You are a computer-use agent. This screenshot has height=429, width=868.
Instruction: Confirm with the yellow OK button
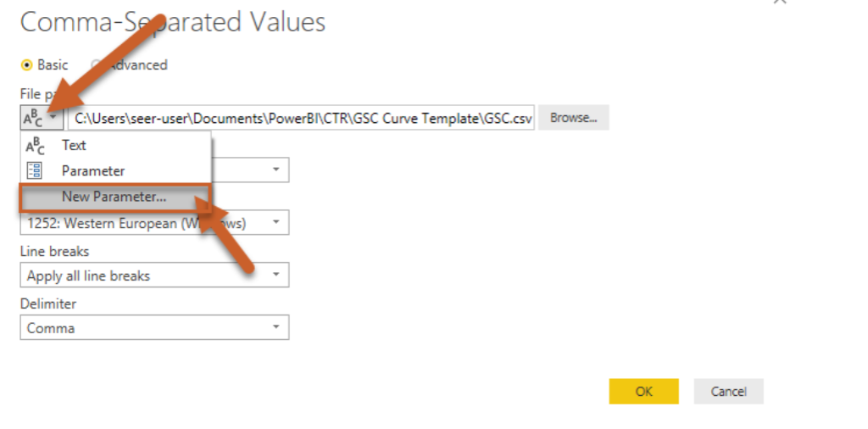643,392
